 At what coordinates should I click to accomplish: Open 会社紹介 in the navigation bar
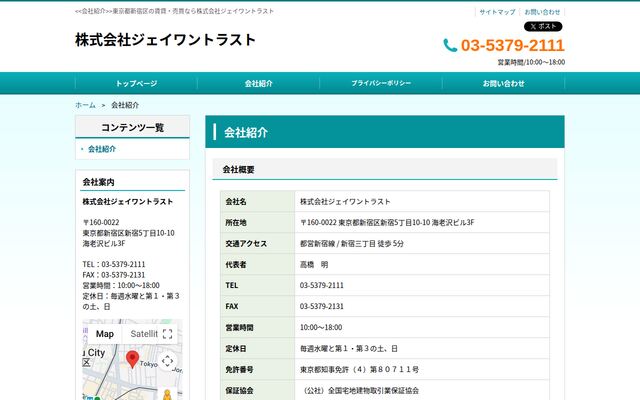coord(258,83)
